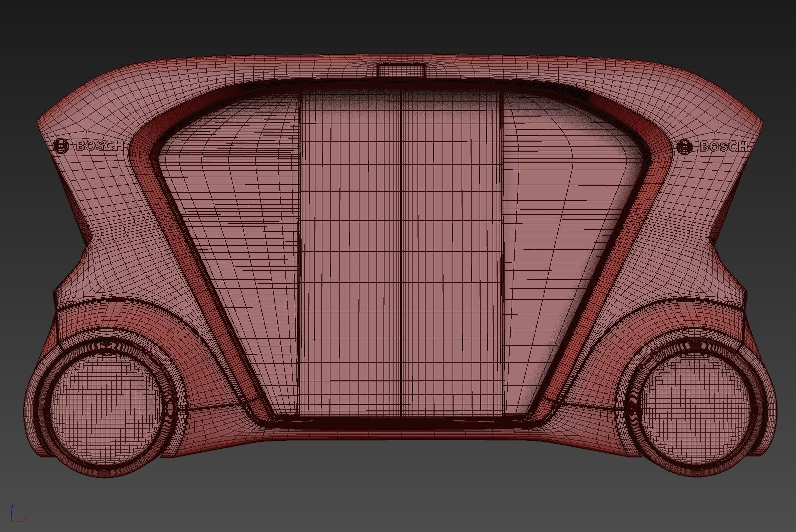
Task: Select the roof sensor box
Action: coord(402,71)
